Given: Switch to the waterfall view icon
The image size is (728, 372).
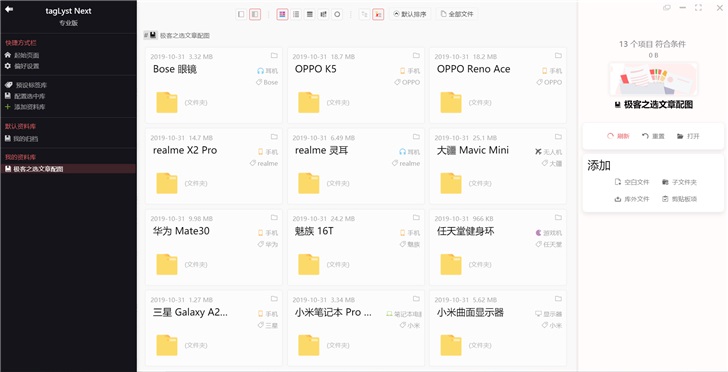Looking at the screenshot, I should pyautogui.click(x=324, y=14).
